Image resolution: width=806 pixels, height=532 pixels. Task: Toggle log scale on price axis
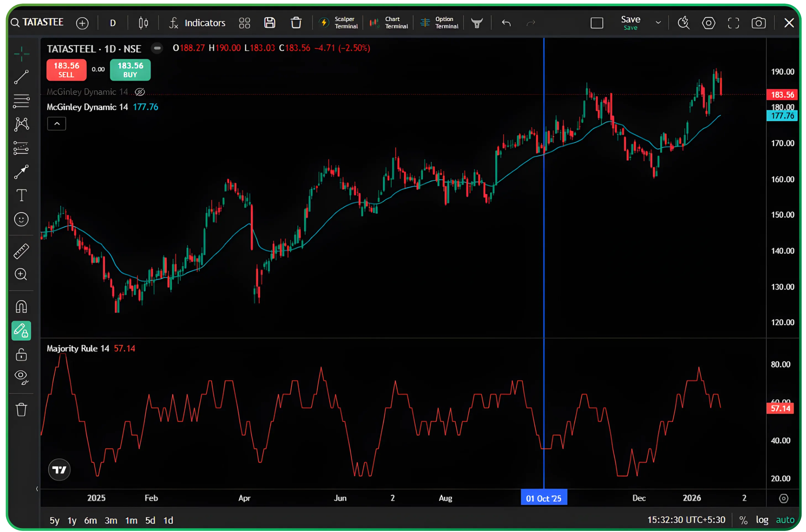[762, 520]
